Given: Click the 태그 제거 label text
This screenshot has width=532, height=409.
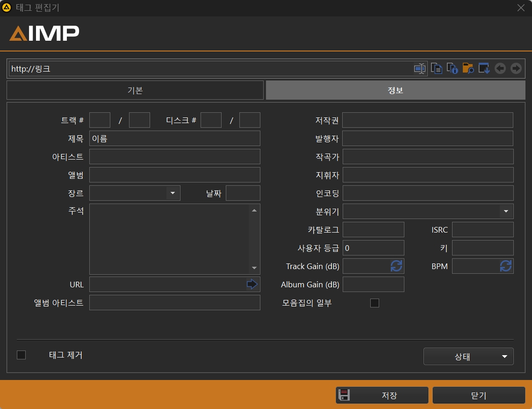Looking at the screenshot, I should (x=66, y=355).
